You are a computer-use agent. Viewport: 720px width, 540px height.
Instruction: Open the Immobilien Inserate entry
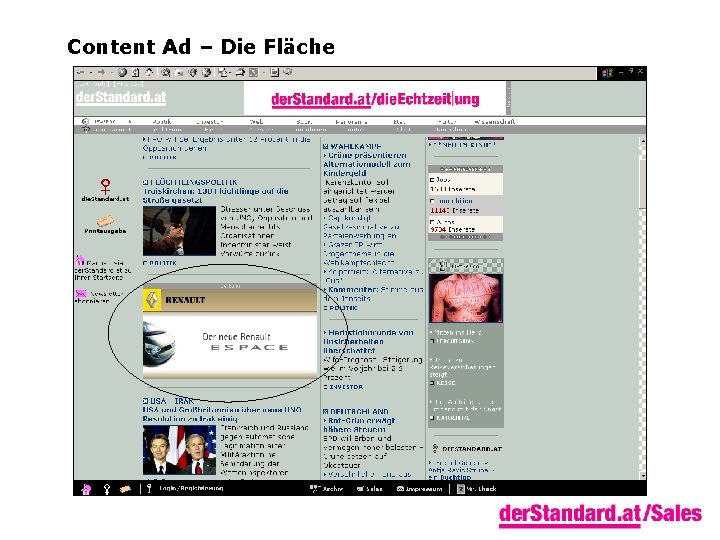tap(465, 205)
